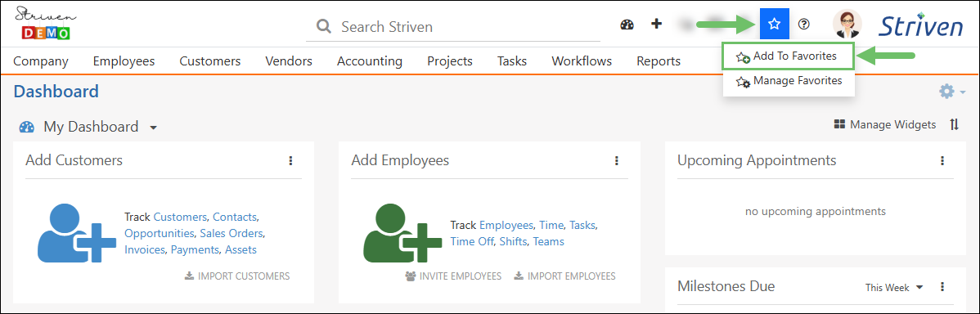Open Milestones Due widget options menu
Image resolution: width=980 pixels, height=314 pixels.
point(942,287)
